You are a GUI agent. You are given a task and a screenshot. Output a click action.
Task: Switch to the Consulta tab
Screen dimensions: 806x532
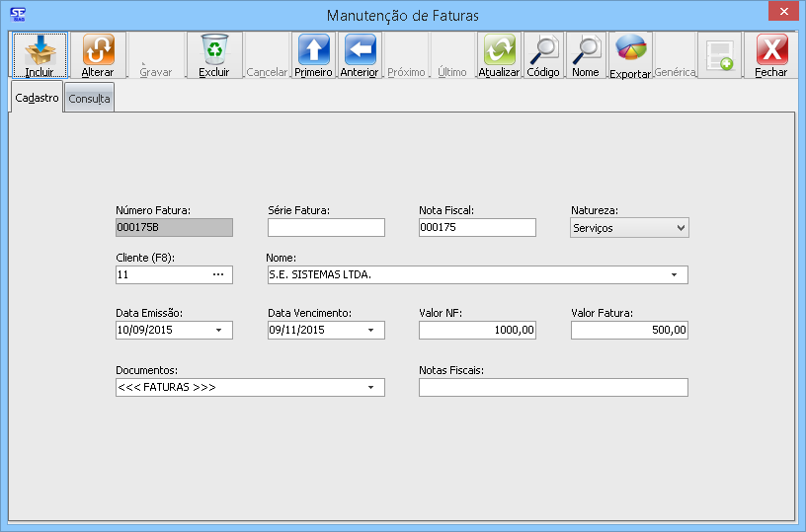(89, 99)
